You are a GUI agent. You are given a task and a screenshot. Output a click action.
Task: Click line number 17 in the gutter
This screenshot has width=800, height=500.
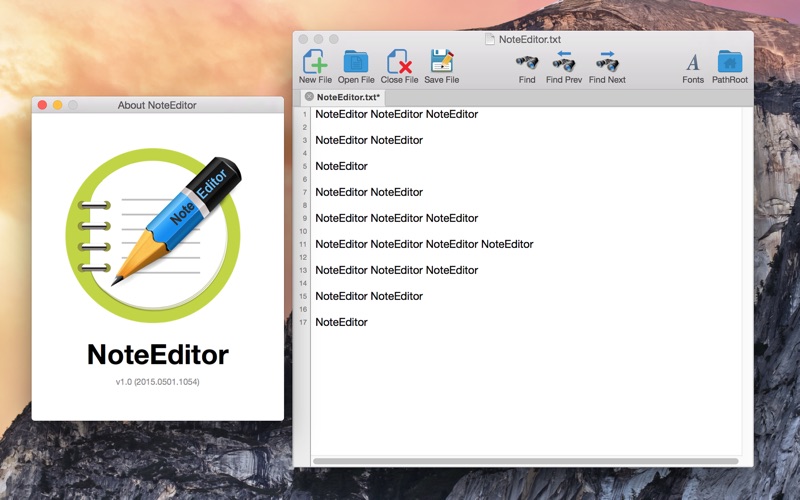click(x=303, y=322)
